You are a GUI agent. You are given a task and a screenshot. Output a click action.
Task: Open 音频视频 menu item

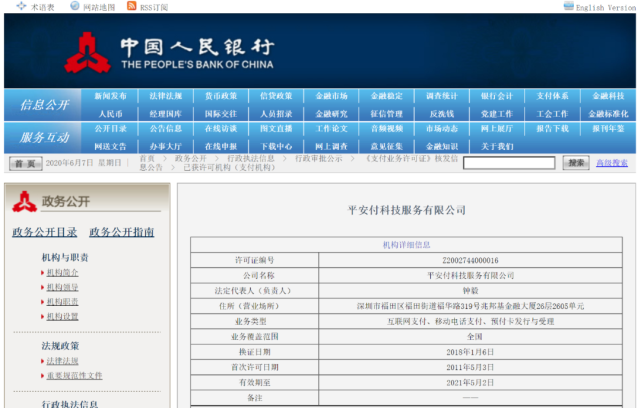tap(387, 129)
